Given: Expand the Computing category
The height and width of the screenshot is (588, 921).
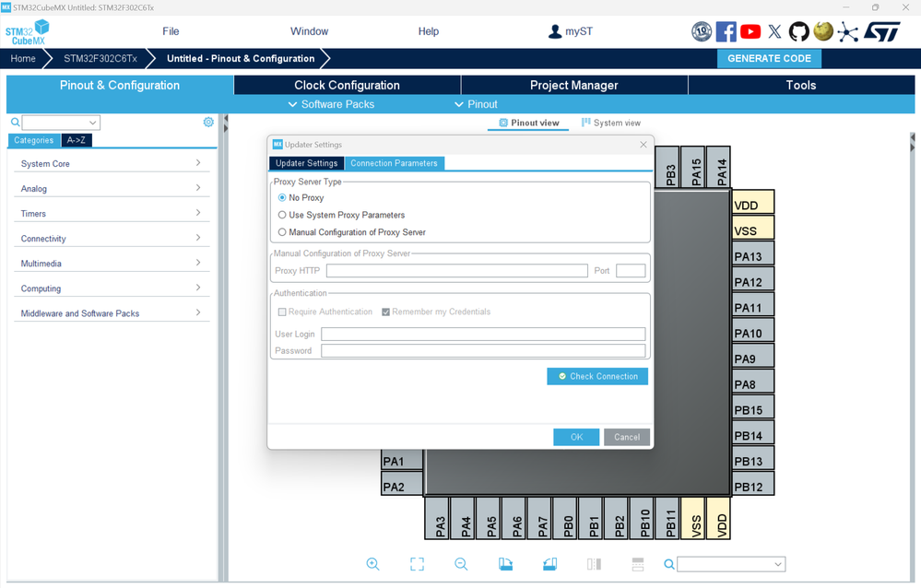Looking at the screenshot, I should (x=112, y=288).
